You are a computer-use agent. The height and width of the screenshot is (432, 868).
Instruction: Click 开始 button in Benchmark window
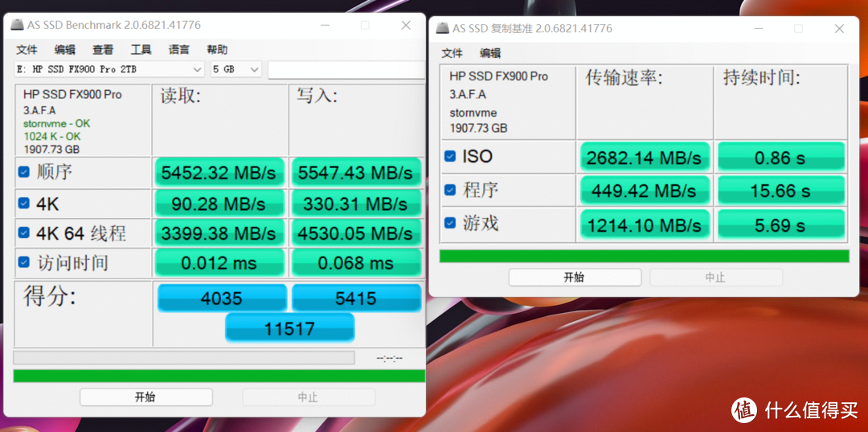coord(146,397)
